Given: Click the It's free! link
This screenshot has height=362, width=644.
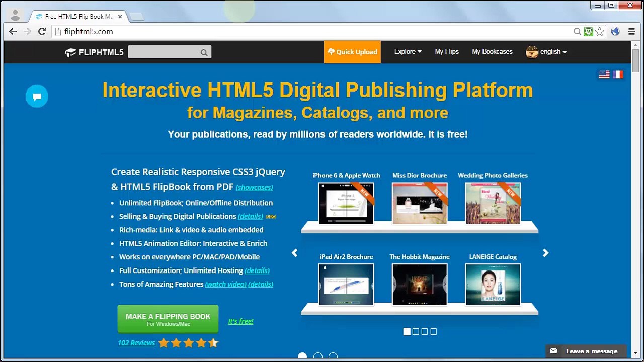Looking at the screenshot, I should point(240,321).
